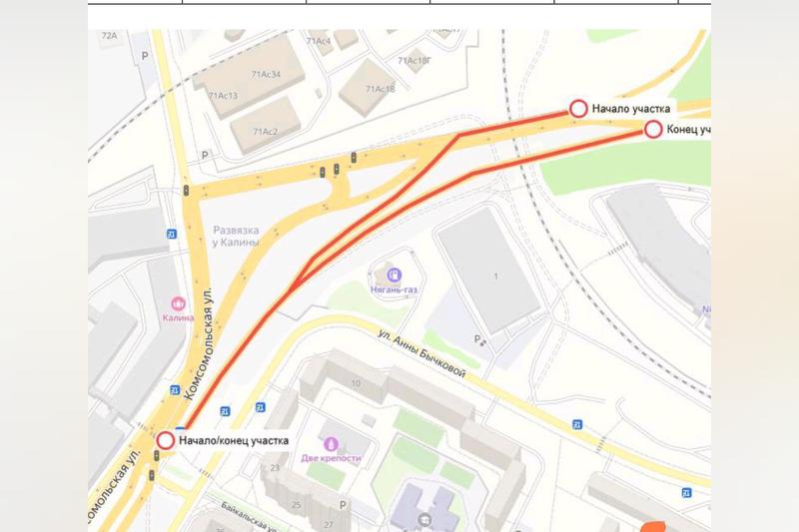This screenshot has height=532, width=799.
Task: Select the building labeled 71Ас18Г
Action: click(413, 61)
